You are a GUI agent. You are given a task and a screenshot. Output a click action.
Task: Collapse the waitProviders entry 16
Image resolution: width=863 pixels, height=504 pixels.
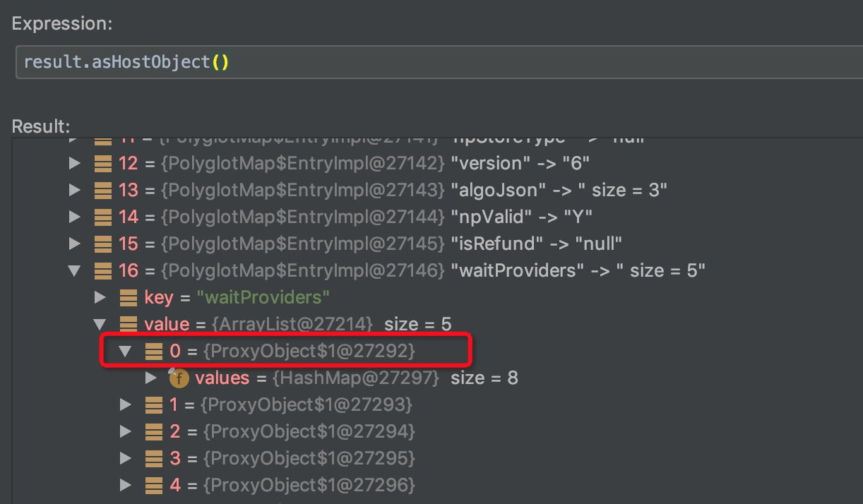tap(75, 270)
